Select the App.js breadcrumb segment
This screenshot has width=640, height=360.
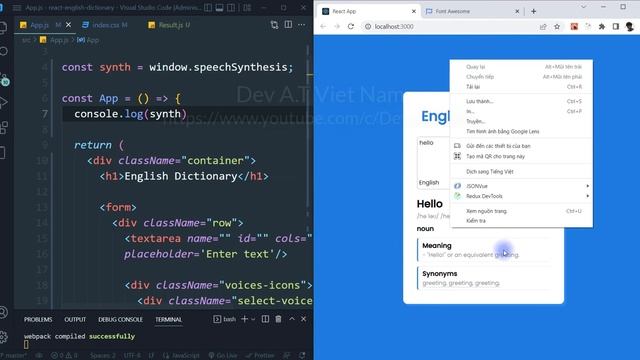click(x=54, y=40)
